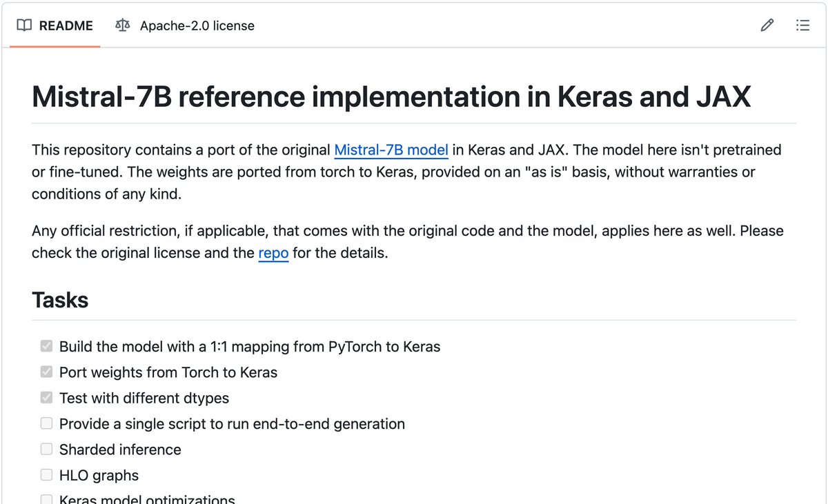Click paragraph starting 'Any official restriction'
This screenshot has height=504, width=828.
click(408, 242)
